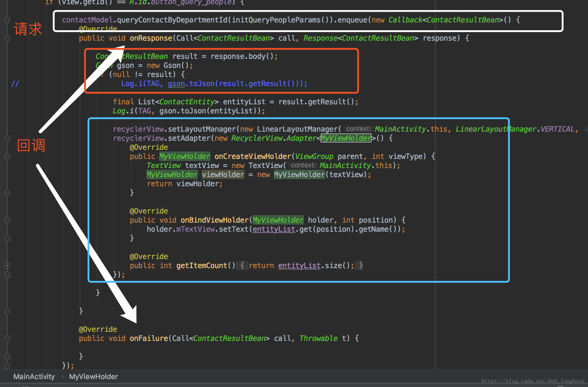Image resolution: width=588 pixels, height=387 pixels.
Task: Collapse the setAdapter anonymous class fold
Action: point(8,139)
